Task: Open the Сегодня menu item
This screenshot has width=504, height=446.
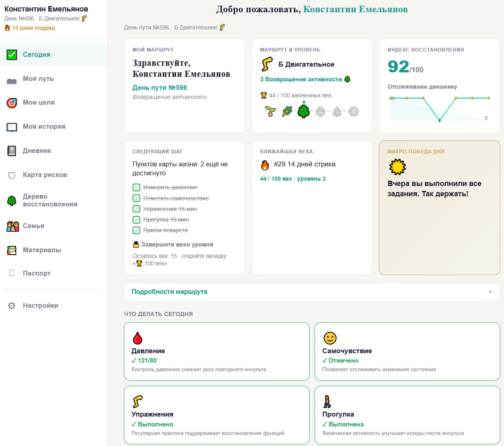Action: pos(54,55)
